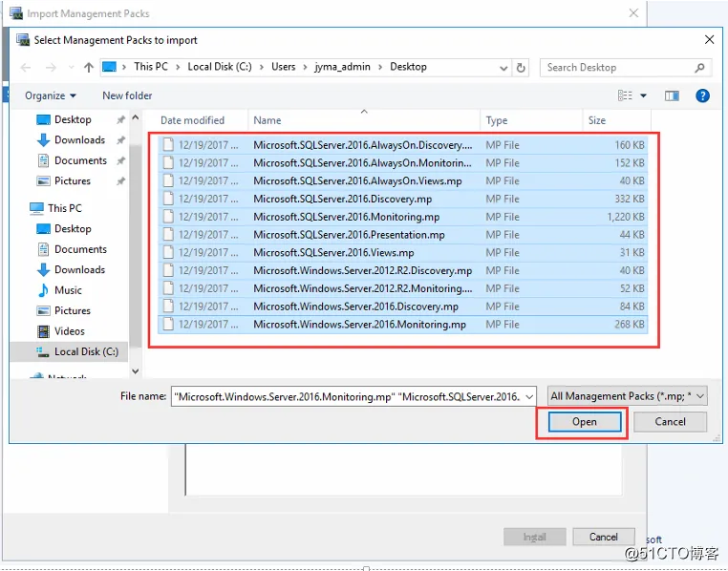Select Music in the navigation pane
Viewport: 728px width, 571px height.
[x=68, y=290]
